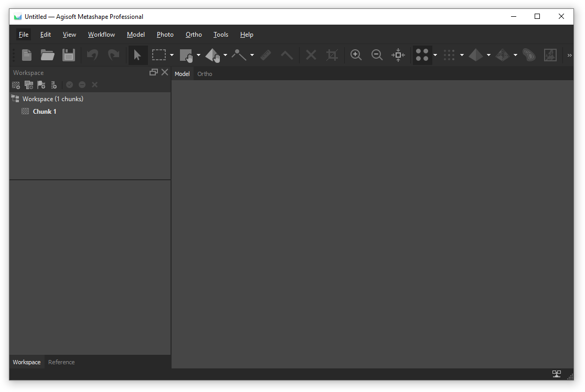Open the Tools menu
Image resolution: width=585 pixels, height=392 pixels.
[221, 35]
